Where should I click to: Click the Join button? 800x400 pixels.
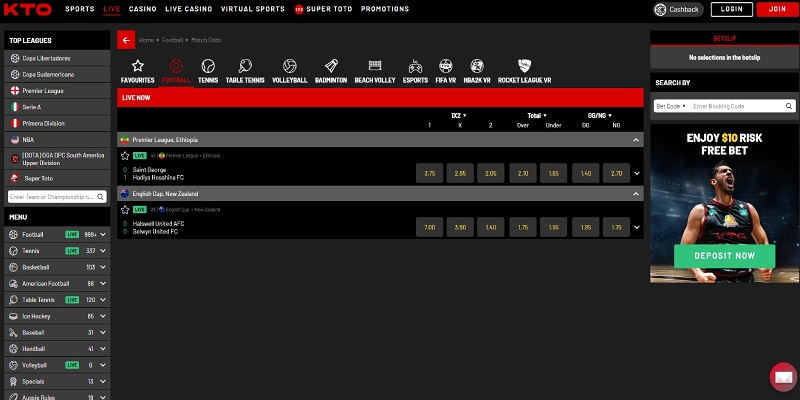(778, 9)
